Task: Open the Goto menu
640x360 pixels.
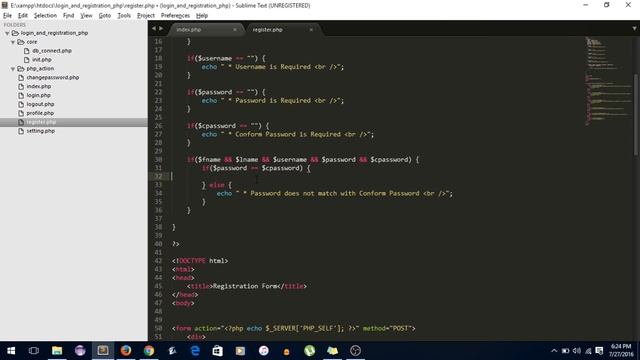Action: [x=105, y=16]
